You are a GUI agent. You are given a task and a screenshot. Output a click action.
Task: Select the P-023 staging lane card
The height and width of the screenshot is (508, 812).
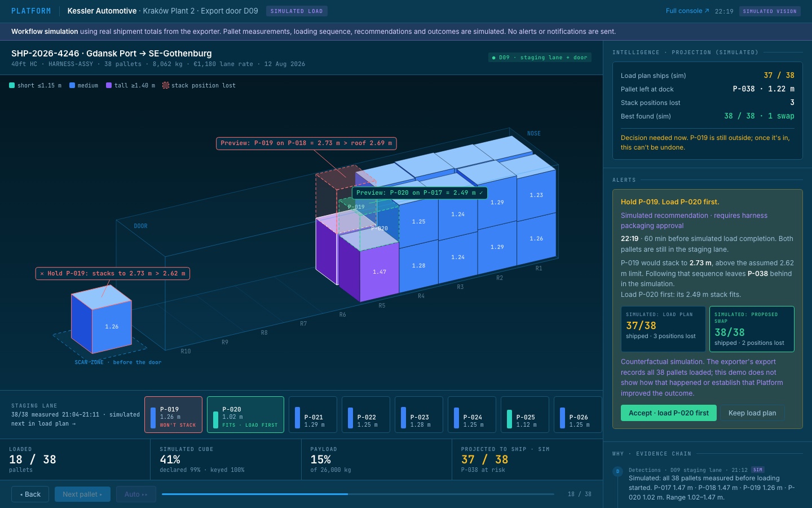[419, 415]
